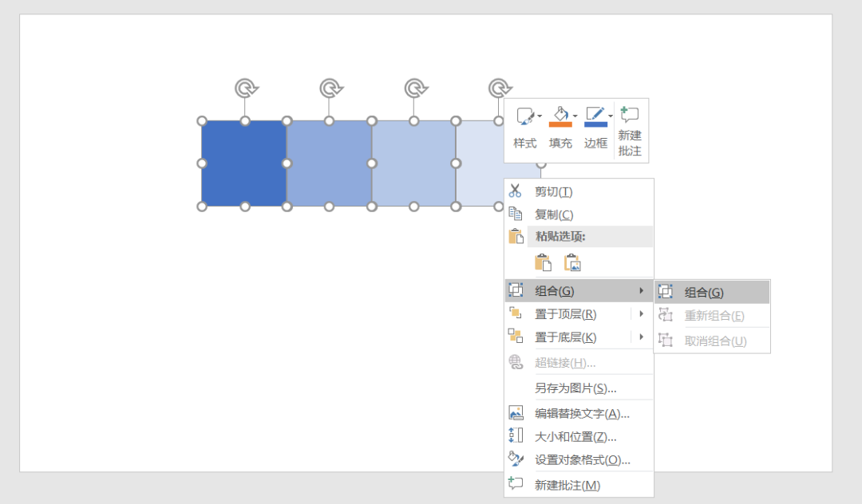
Task: Click the new comment icon in context menu
Action: (516, 483)
